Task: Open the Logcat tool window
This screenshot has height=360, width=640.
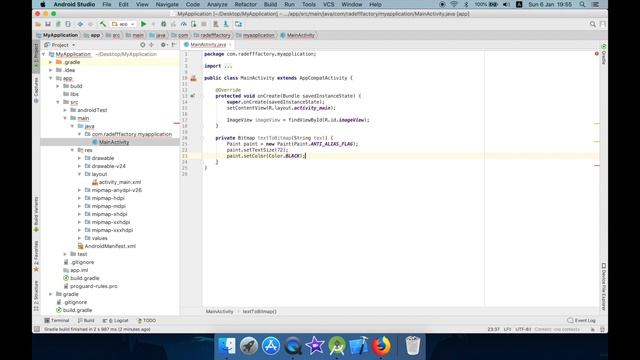Action: (x=116, y=320)
